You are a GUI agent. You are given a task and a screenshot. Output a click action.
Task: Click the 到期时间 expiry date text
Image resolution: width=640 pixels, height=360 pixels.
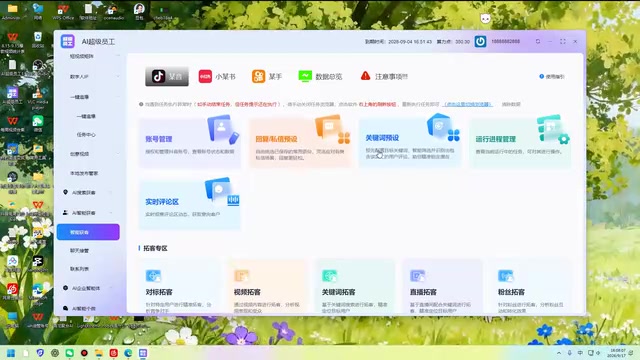(x=398, y=42)
